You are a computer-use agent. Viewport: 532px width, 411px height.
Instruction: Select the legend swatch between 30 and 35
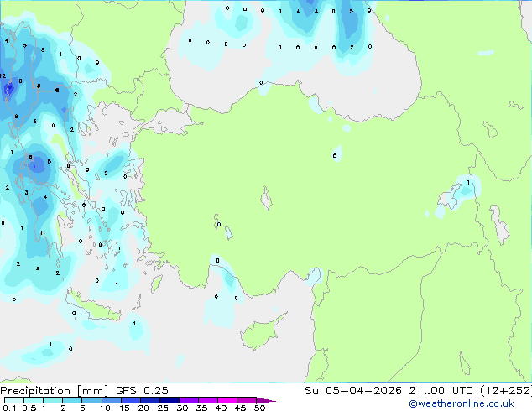(x=189, y=400)
